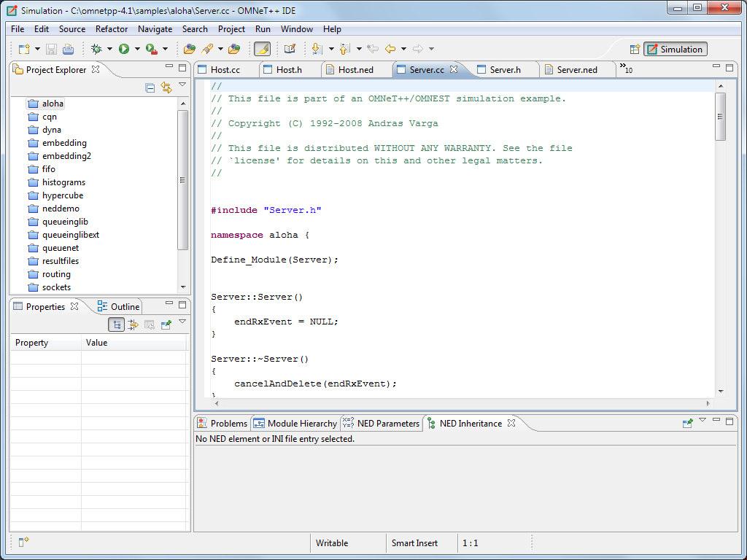Click the Property column header
747x560 pixels.
[x=46, y=343]
